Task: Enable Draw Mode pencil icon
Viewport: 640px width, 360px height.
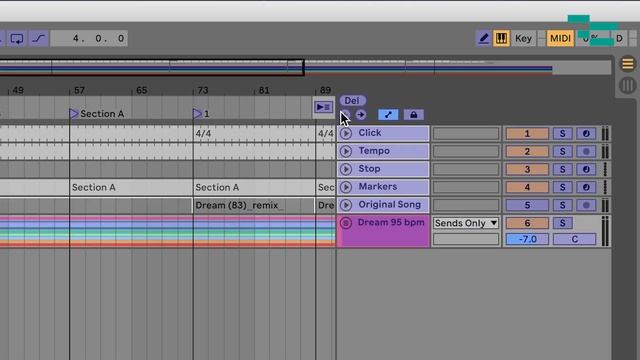Action: [483, 38]
